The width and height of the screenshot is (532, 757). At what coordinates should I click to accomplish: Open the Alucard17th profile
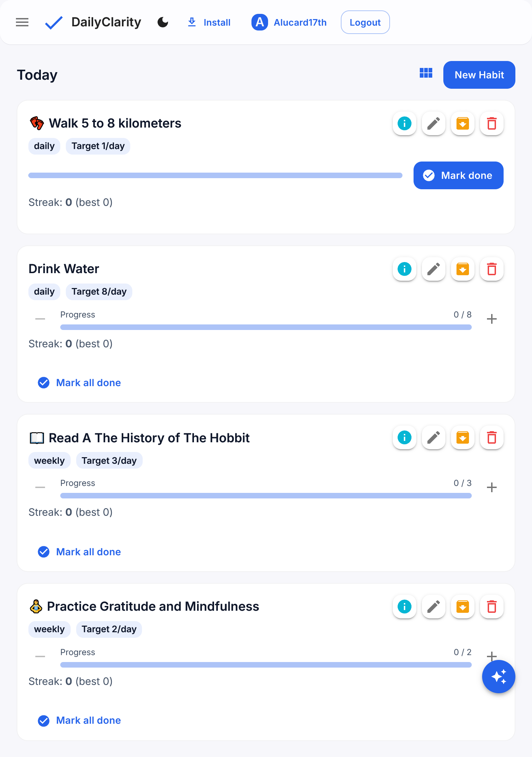(x=289, y=23)
